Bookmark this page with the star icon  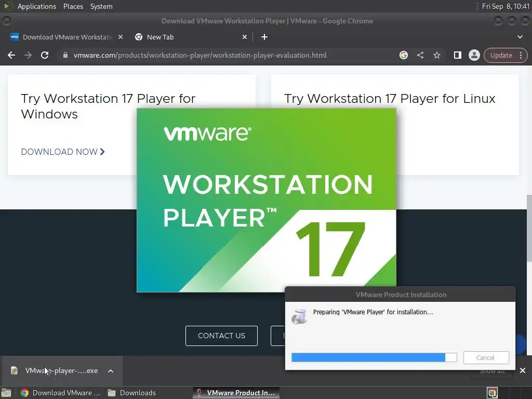[436, 55]
